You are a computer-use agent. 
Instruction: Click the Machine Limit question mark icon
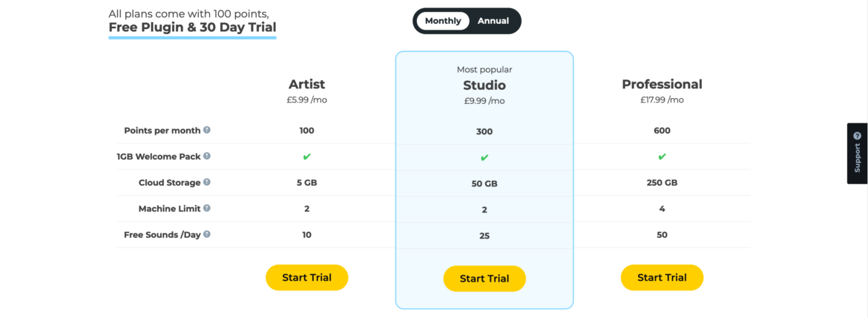(207, 208)
